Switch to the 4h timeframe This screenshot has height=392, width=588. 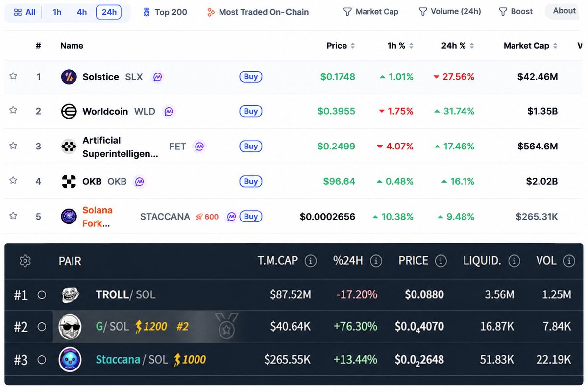82,12
